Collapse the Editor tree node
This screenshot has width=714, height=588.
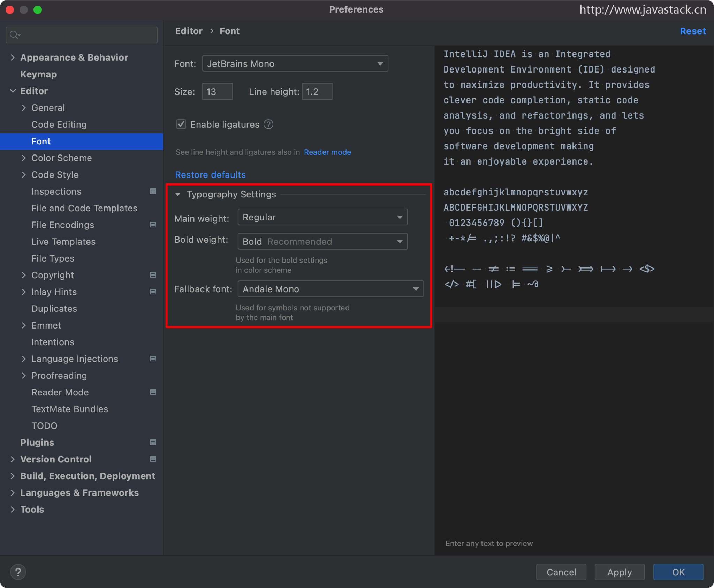click(13, 91)
